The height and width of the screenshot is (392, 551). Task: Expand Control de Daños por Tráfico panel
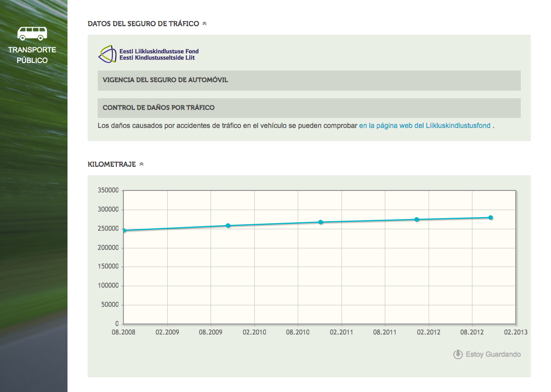click(x=309, y=108)
